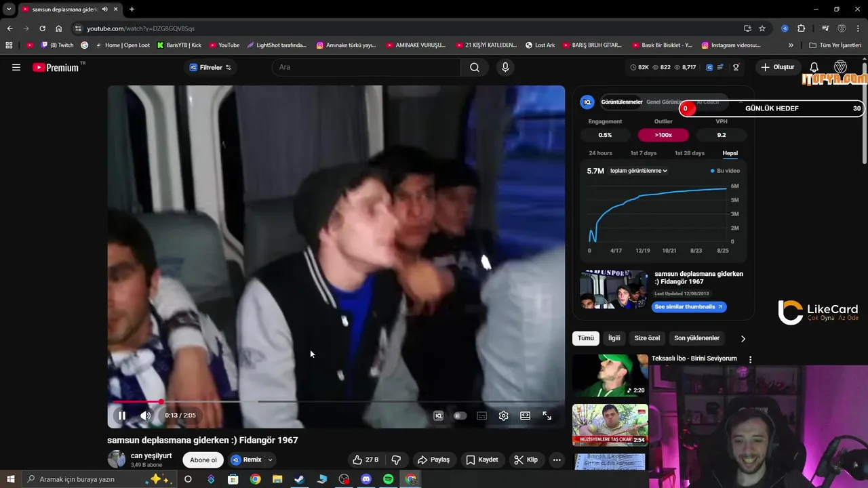Open Steam from the taskbar
The image size is (868, 488).
(299, 479)
